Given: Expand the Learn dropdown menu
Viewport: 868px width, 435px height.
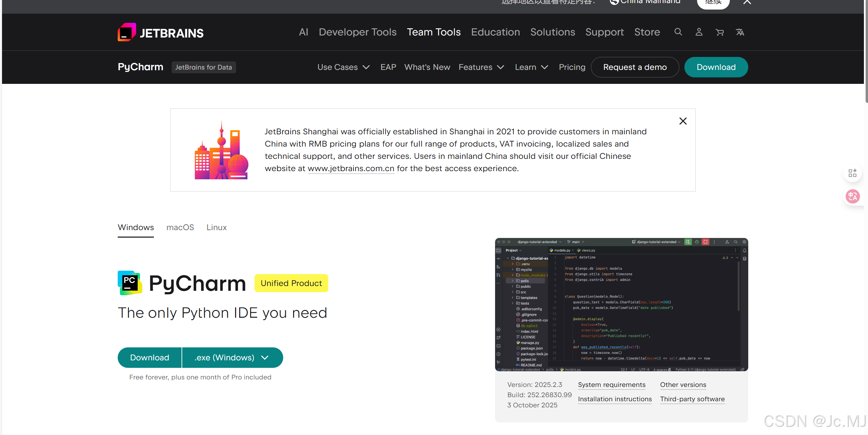Looking at the screenshot, I should coord(531,67).
